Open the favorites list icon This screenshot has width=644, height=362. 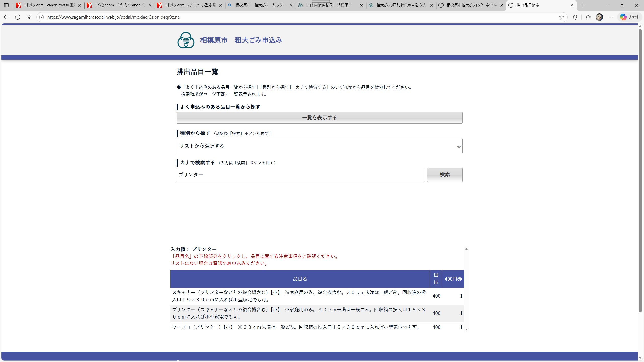click(588, 17)
